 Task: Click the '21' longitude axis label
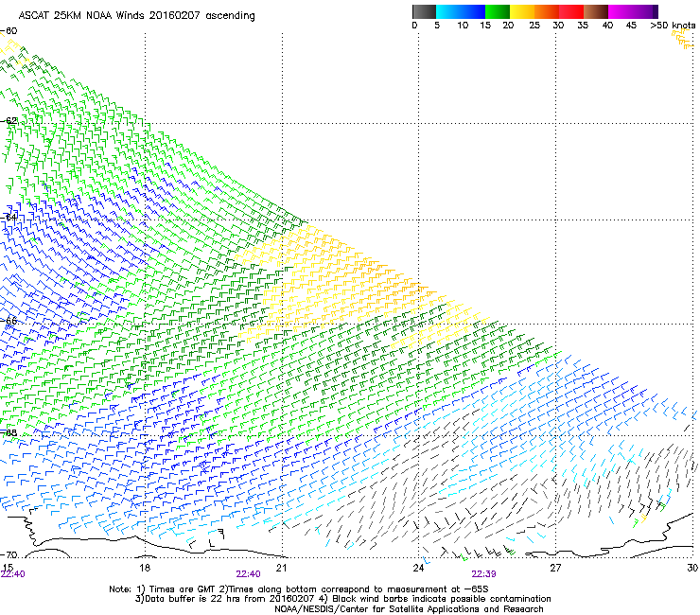pyautogui.click(x=281, y=568)
